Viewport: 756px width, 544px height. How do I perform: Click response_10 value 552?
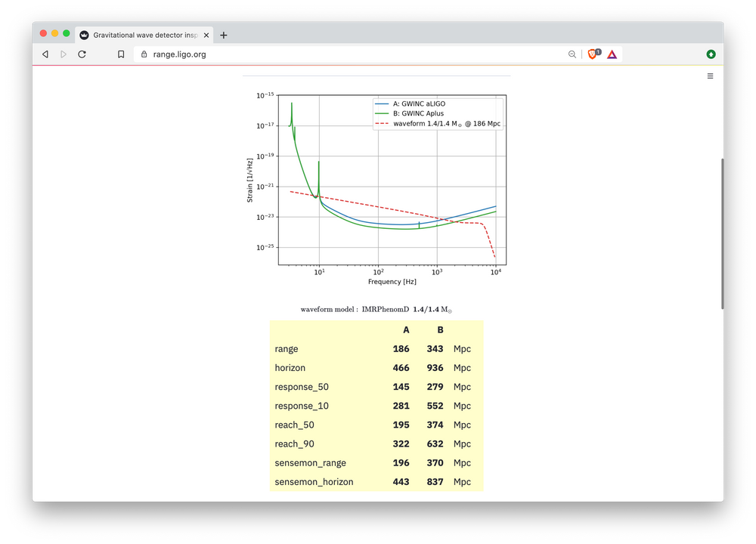[x=435, y=406]
